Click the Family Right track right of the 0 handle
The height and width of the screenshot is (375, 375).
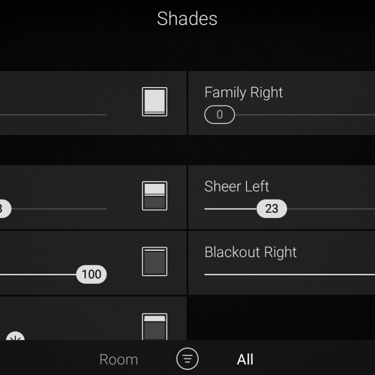click(305, 115)
